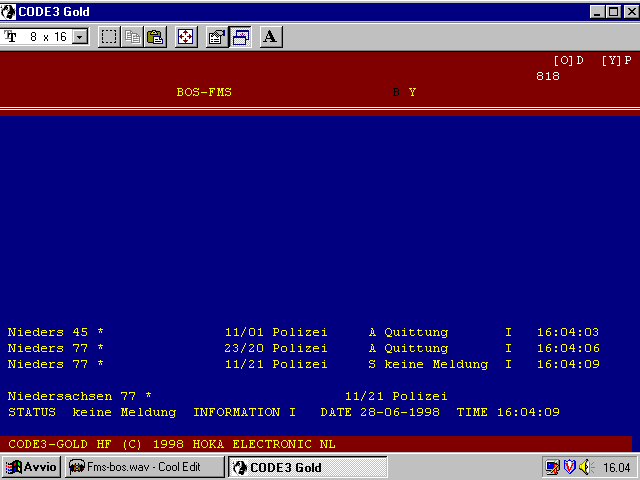
Task: Click the [O]D option in header
Action: [568, 60]
